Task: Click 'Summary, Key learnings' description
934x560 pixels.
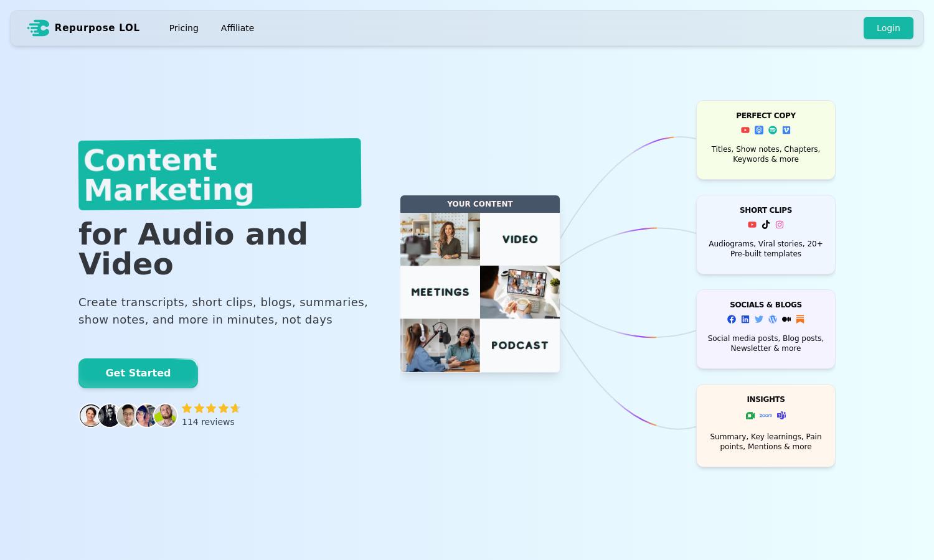Action: (x=766, y=442)
